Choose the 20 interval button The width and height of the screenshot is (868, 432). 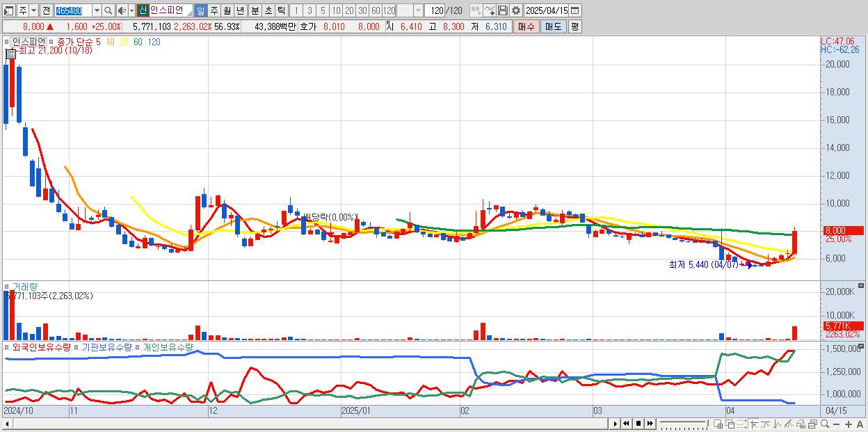(349, 10)
